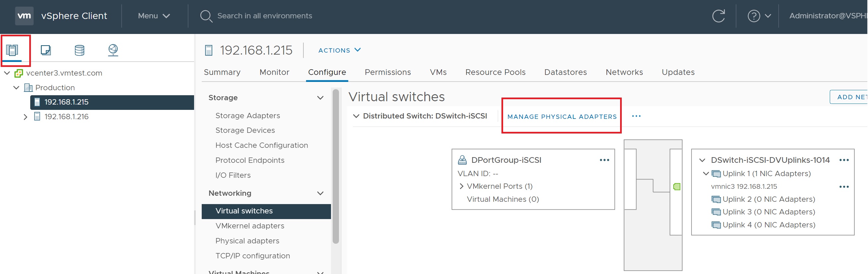The width and height of the screenshot is (868, 274).
Task: Open the Networking inventory view icon
Action: pyautogui.click(x=113, y=50)
